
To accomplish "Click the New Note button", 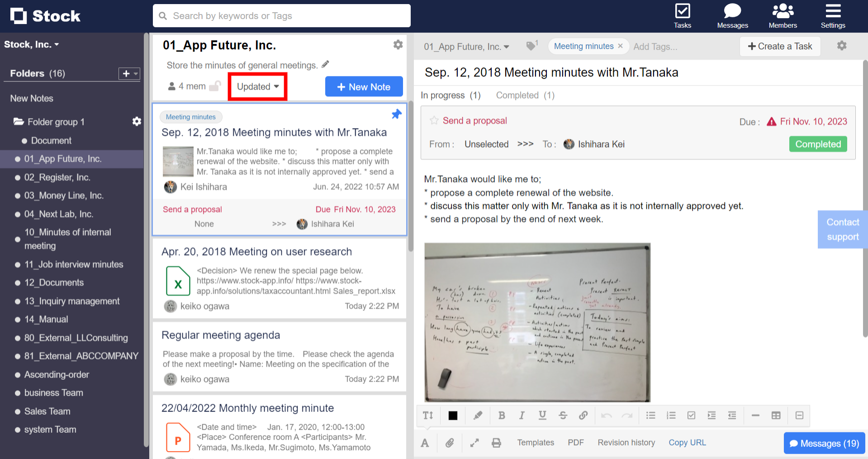I will (364, 86).
